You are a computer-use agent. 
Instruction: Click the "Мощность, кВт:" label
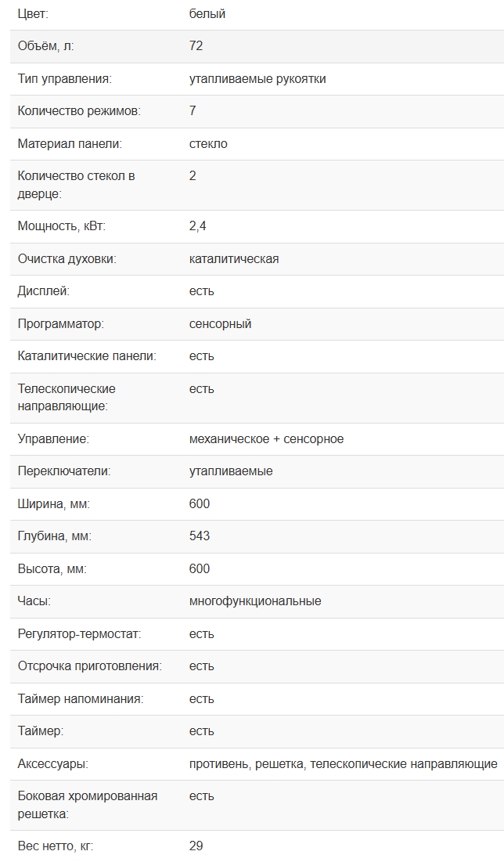tap(61, 226)
